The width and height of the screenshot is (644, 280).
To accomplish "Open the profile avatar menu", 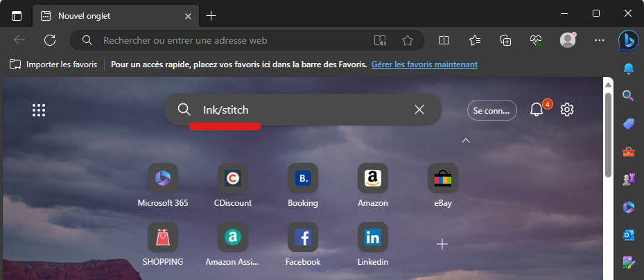I will pos(568,40).
